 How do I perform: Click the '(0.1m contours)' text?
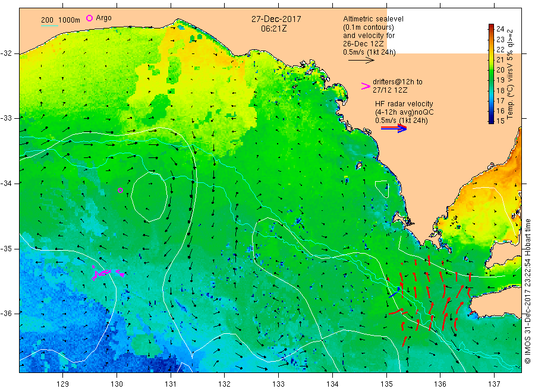pos(369,27)
